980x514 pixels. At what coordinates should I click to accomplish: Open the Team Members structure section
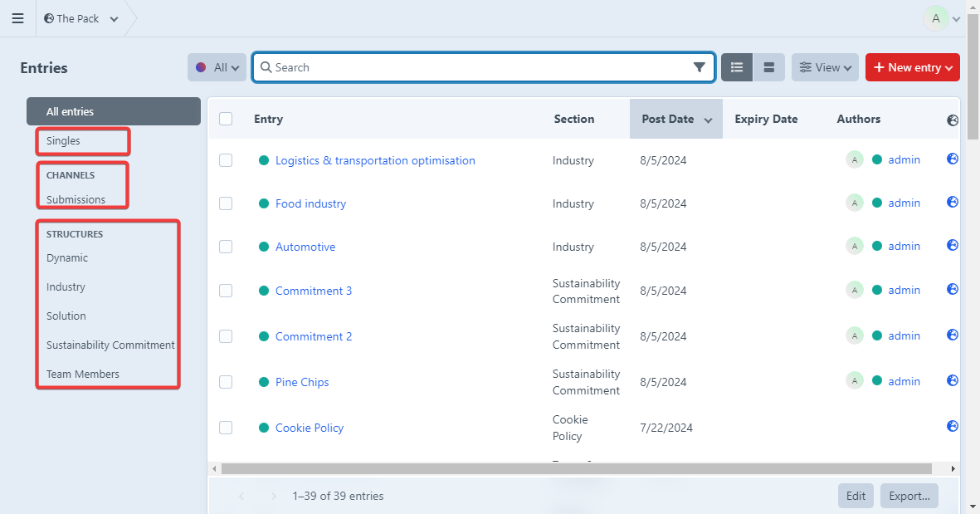coord(83,374)
